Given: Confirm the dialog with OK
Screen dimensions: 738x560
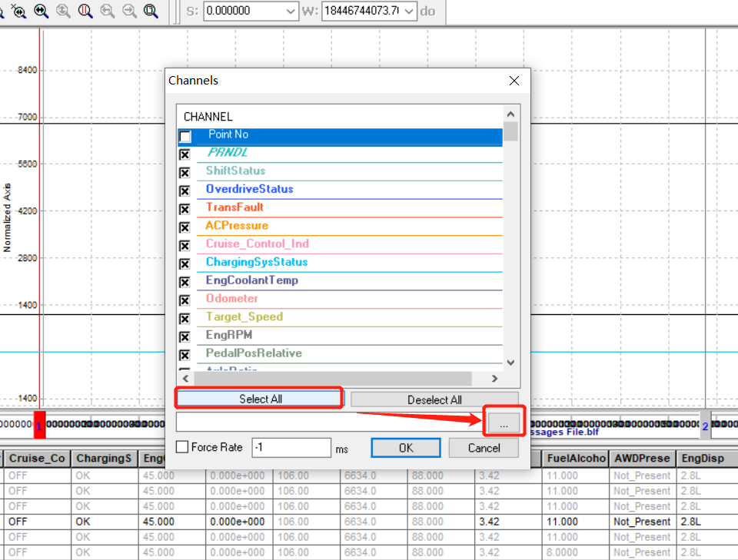Looking at the screenshot, I should [x=406, y=448].
